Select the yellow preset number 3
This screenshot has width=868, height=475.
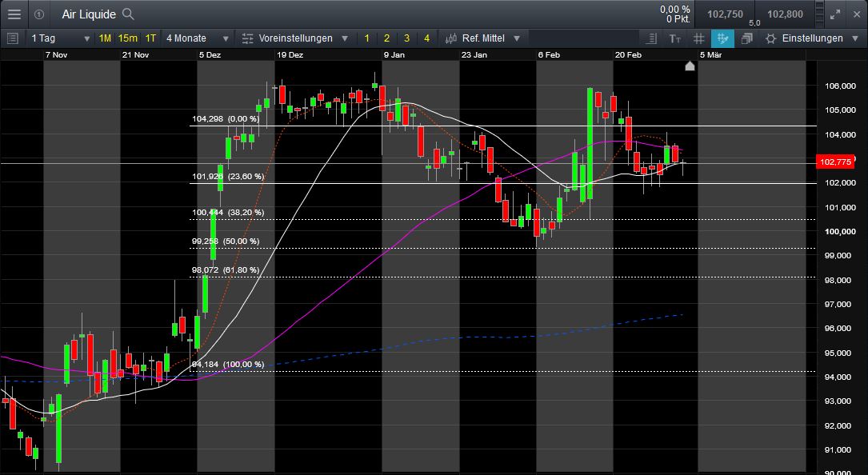(406, 38)
